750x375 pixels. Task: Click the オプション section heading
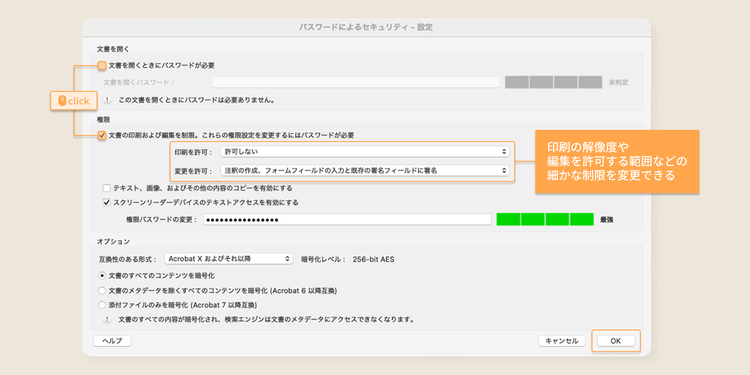(x=113, y=242)
